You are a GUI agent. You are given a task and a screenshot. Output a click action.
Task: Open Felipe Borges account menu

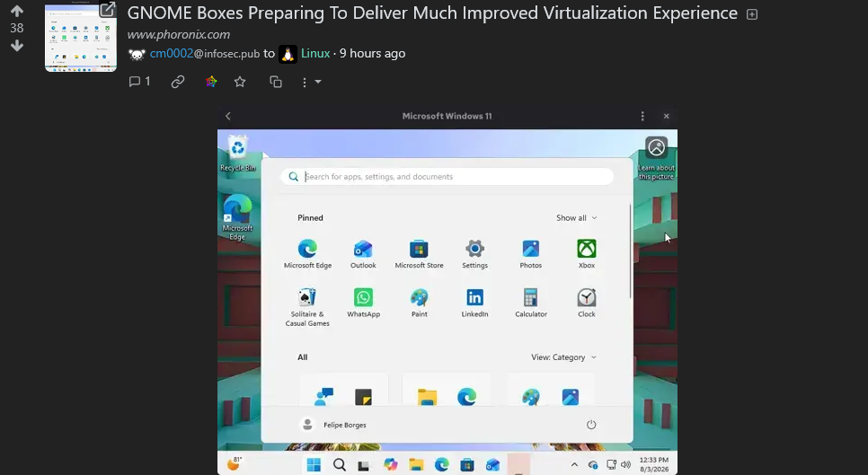pyautogui.click(x=333, y=425)
